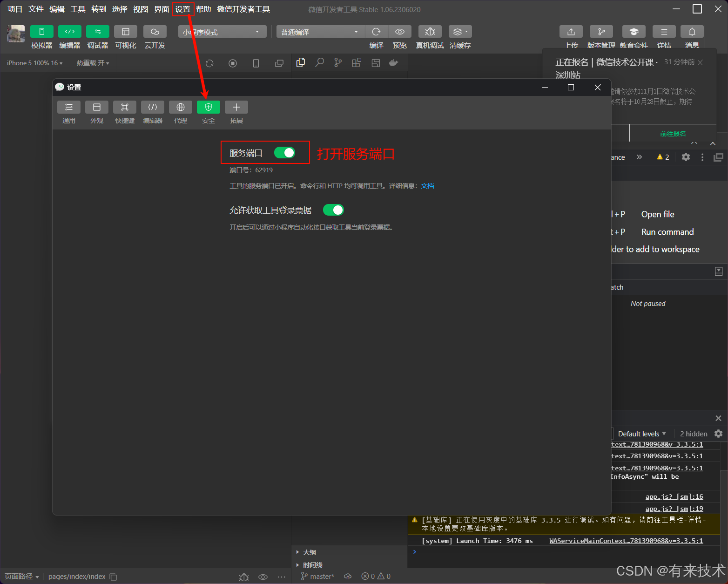Open the Default levels dropdown
The height and width of the screenshot is (584, 728).
coord(642,434)
